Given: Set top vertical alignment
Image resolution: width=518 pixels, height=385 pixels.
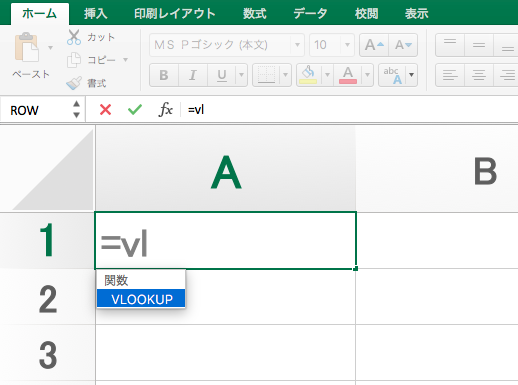Looking at the screenshot, I should coord(450,45).
